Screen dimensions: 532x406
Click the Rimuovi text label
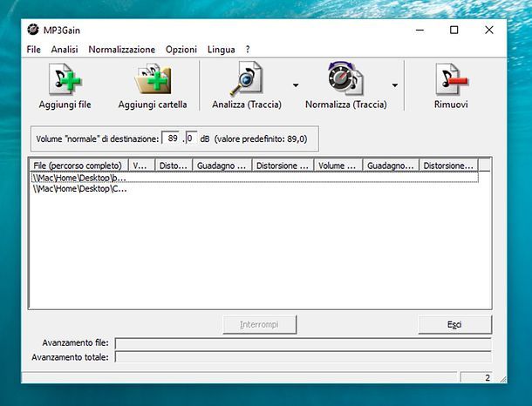point(451,105)
